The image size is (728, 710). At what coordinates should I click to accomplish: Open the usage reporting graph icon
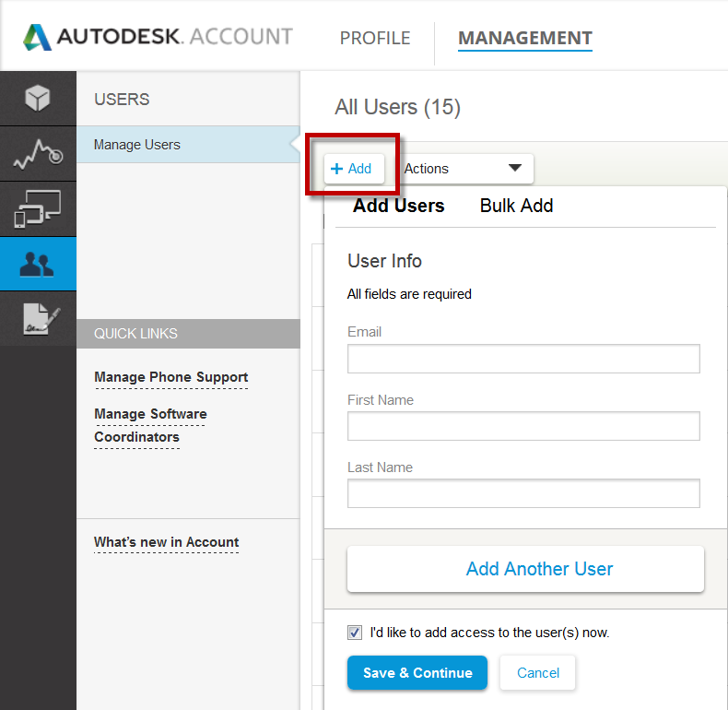[38, 154]
